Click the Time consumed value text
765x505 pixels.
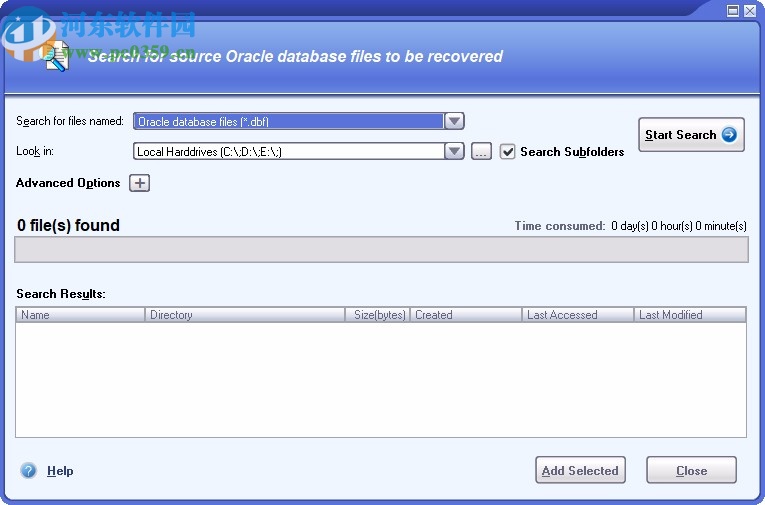pos(679,226)
